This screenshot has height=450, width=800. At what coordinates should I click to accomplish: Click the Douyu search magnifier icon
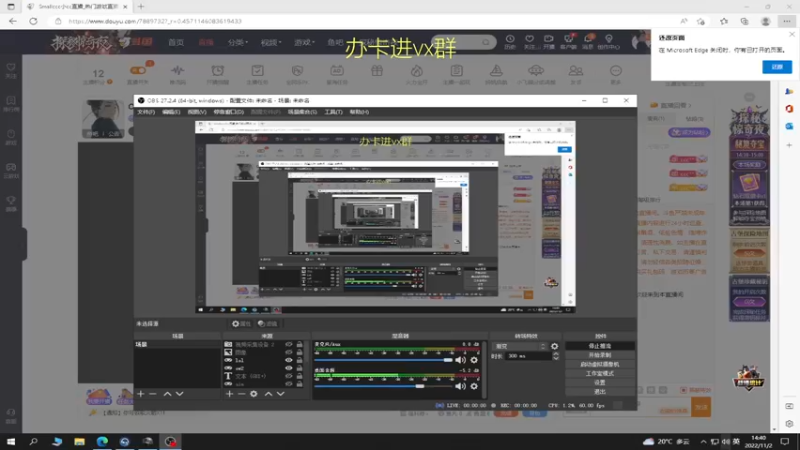[x=486, y=42]
